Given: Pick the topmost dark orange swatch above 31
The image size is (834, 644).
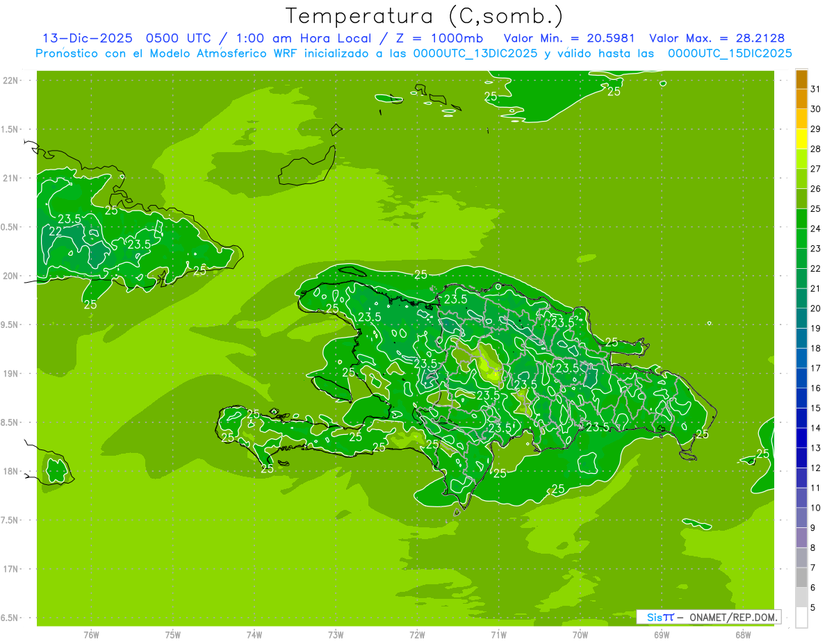Looking at the screenshot, I should click(x=801, y=79).
